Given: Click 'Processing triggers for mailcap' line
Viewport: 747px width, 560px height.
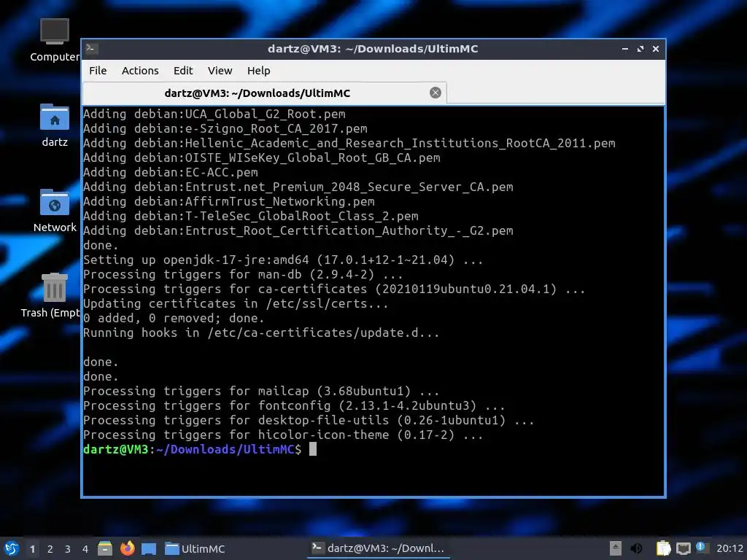Looking at the screenshot, I should tap(261, 391).
